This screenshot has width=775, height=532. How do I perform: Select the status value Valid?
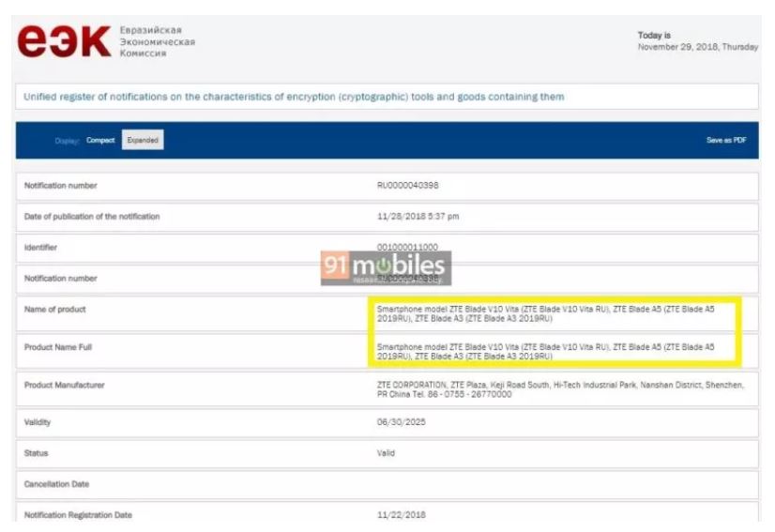click(x=386, y=453)
